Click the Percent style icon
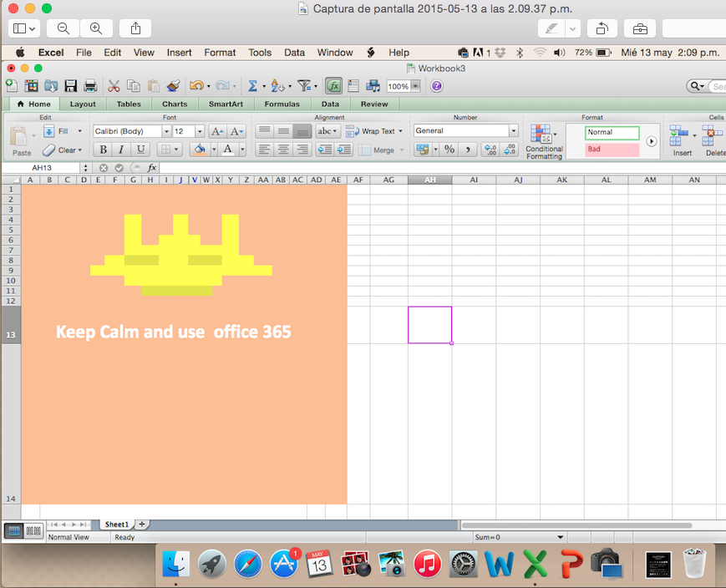726x588 pixels. click(449, 149)
